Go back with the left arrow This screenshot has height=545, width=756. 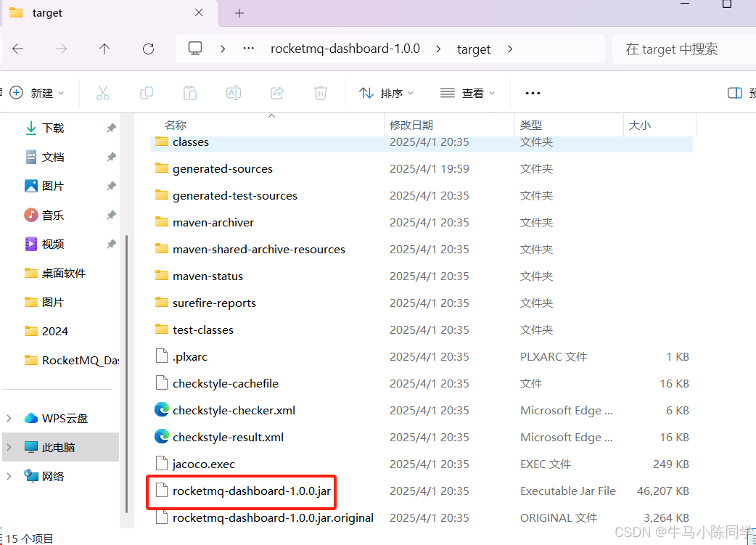18,49
